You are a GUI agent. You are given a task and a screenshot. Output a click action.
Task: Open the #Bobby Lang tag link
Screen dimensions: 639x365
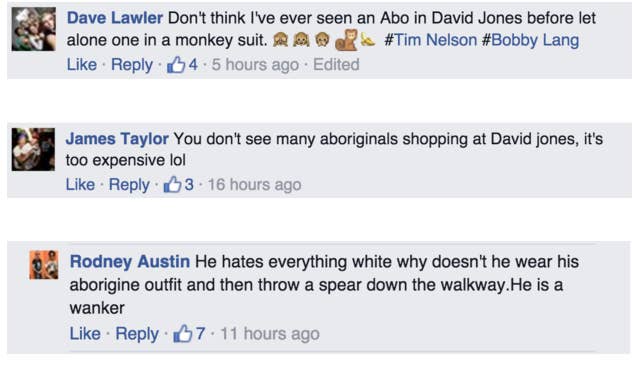click(530, 40)
